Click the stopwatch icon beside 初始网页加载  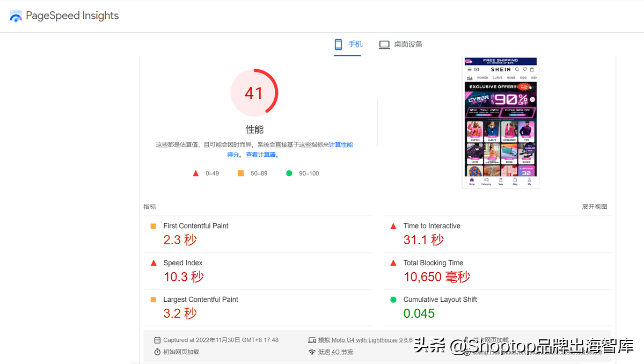pyautogui.click(x=157, y=352)
